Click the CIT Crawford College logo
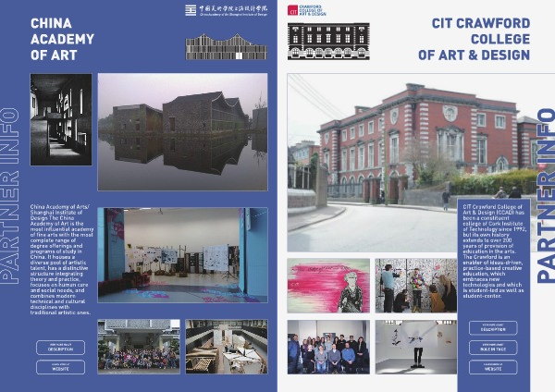Screen dimensions: 555x392 310,10
